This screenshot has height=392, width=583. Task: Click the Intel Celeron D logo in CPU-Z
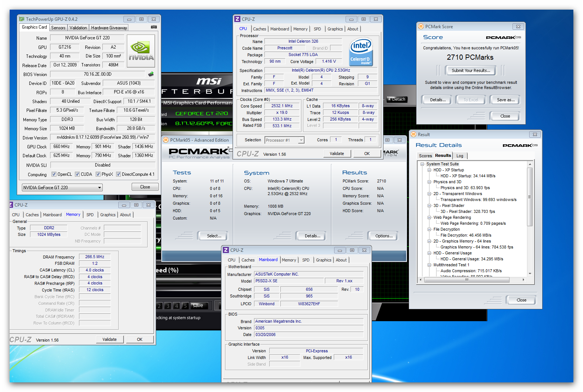361,52
